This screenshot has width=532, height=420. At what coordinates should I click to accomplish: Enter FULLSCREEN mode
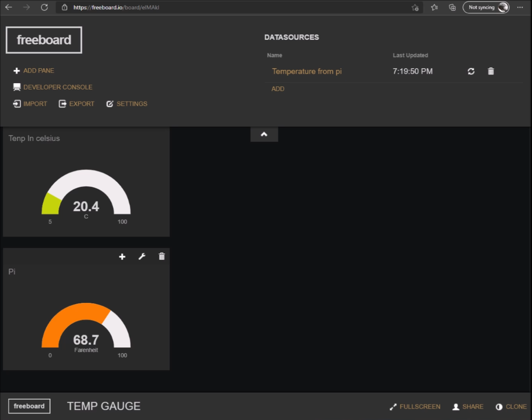tap(415, 407)
